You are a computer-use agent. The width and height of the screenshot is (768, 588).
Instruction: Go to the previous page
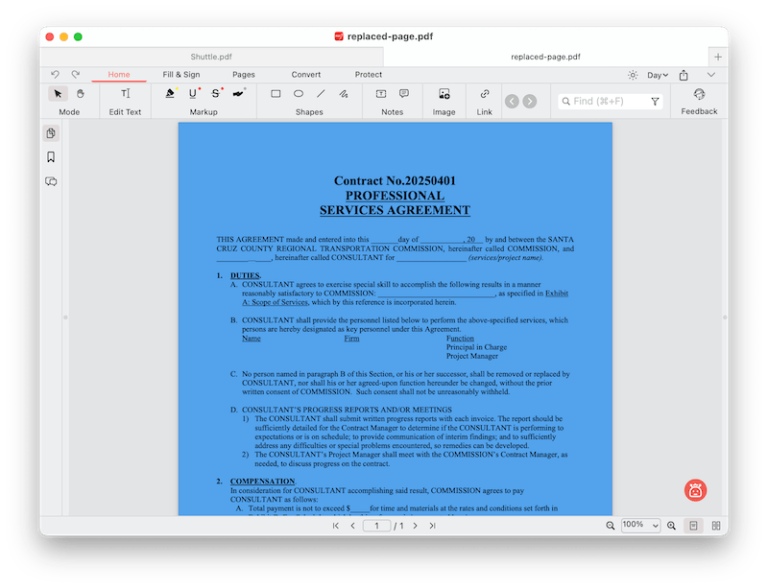(x=353, y=526)
